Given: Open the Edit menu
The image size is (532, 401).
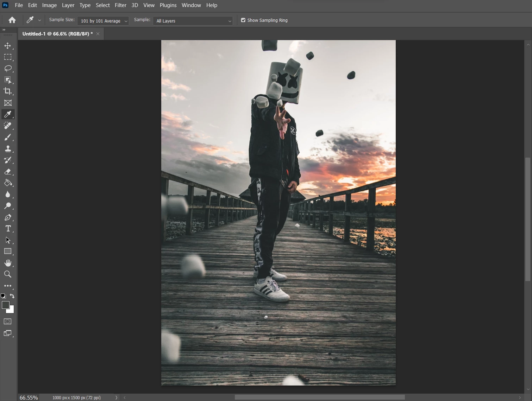Looking at the screenshot, I should (32, 5).
